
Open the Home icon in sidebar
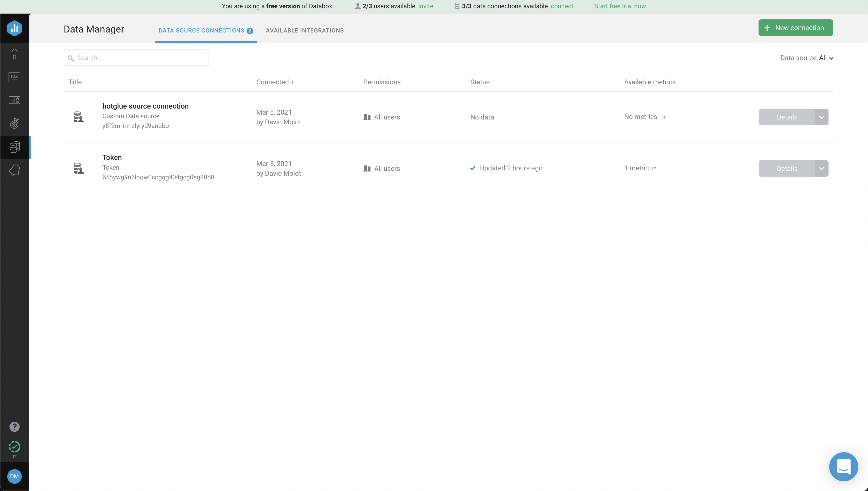coord(15,54)
